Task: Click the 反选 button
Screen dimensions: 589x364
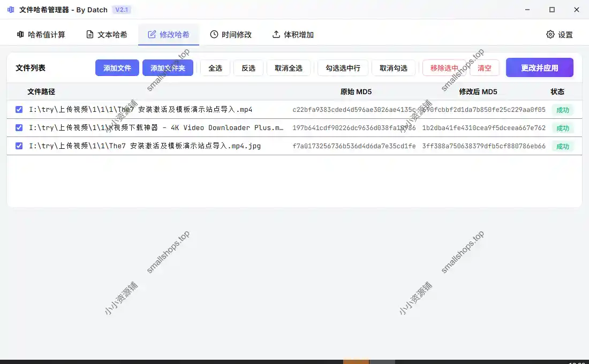Action: [248, 68]
